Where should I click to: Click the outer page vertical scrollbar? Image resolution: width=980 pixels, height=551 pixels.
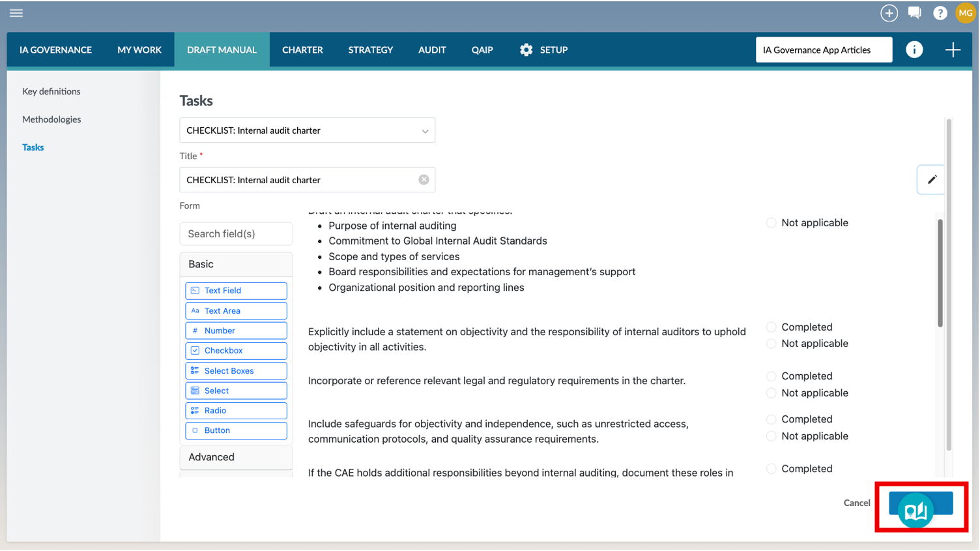click(x=949, y=284)
